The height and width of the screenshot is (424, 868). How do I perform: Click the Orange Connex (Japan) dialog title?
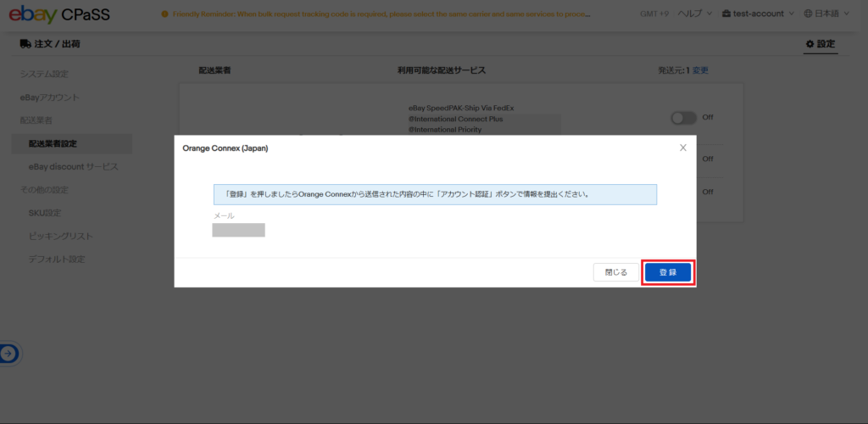pos(225,148)
